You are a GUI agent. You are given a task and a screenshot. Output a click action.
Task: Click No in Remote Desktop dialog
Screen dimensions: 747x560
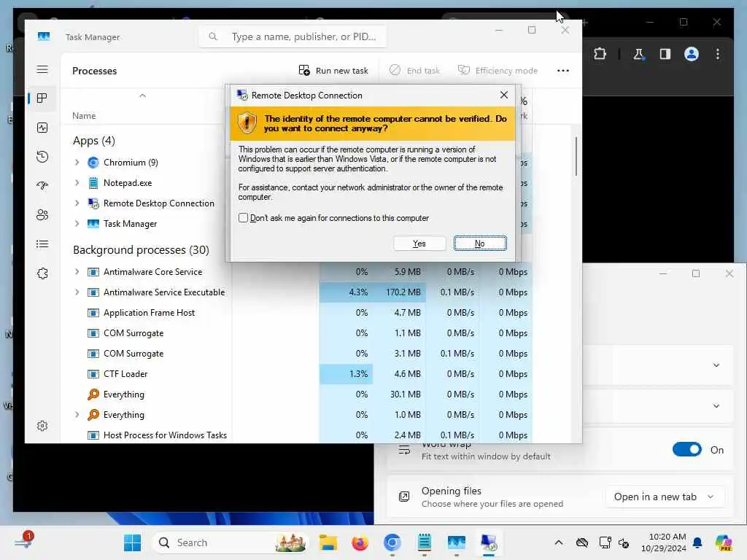pos(480,244)
